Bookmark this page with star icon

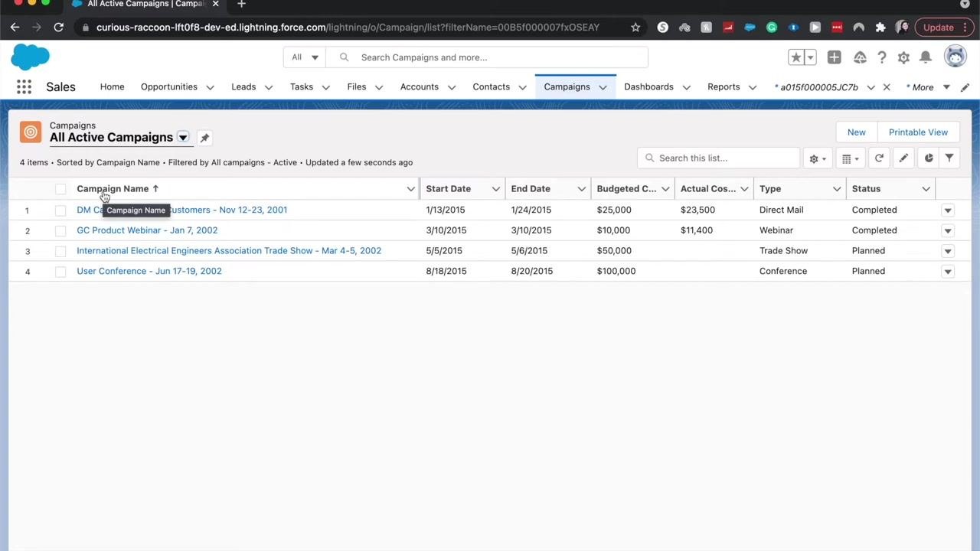tap(635, 28)
